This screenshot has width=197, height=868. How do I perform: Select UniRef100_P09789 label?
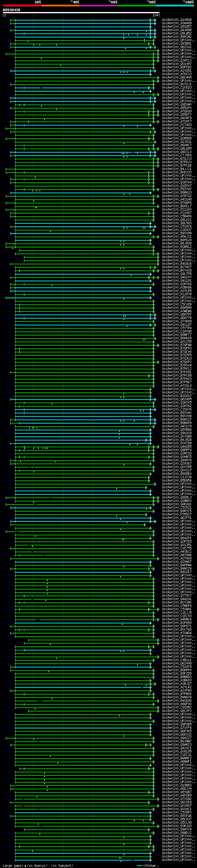[x=177, y=443]
